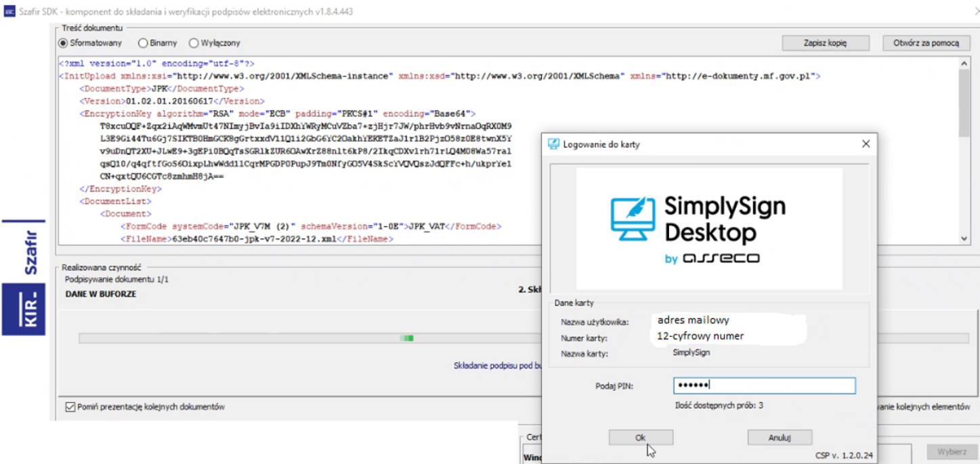The height and width of the screenshot is (464, 980).
Task: Click the card login dialog monitor icon
Action: click(553, 144)
